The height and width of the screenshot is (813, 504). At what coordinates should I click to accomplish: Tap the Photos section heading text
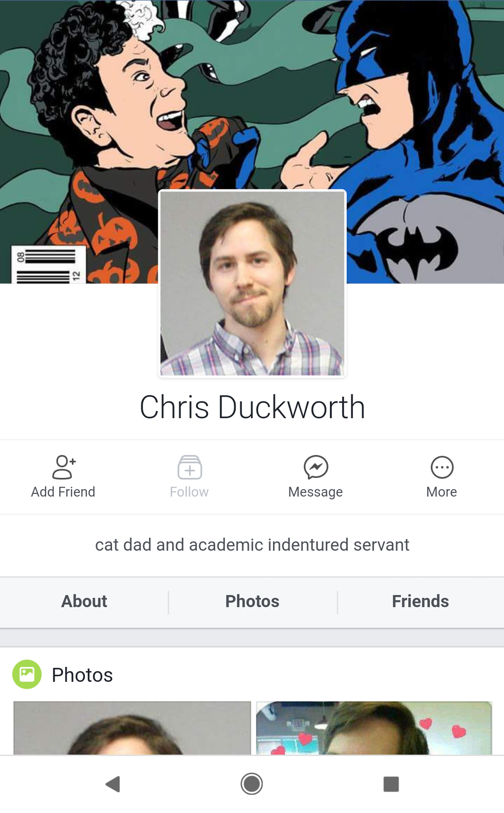[82, 675]
